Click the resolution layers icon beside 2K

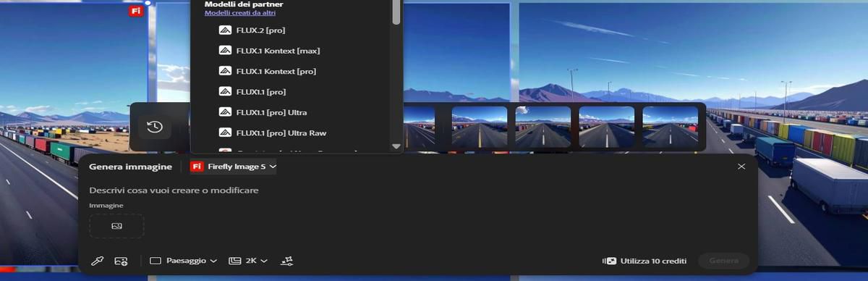pyautogui.click(x=234, y=261)
